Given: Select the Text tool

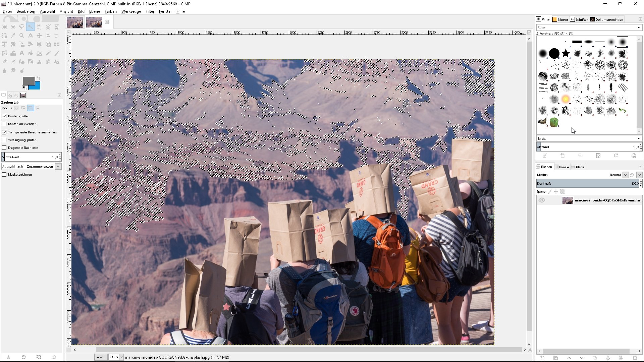Looking at the screenshot, I should point(22,53).
